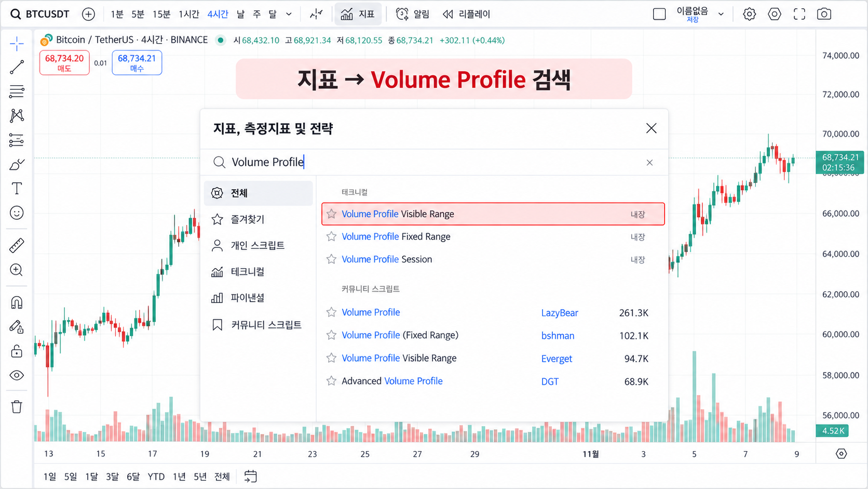Select the trend line tool
The width and height of the screenshot is (868, 489).
coord(17,67)
